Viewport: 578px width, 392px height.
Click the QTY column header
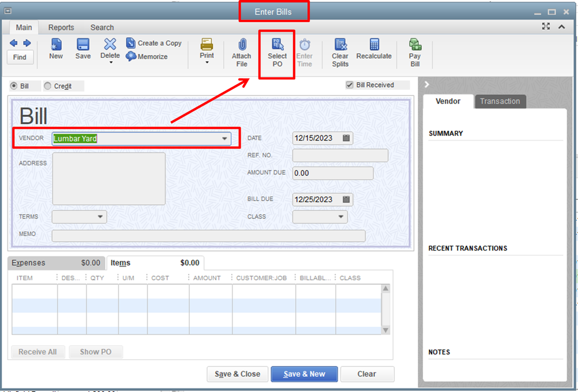97,278
